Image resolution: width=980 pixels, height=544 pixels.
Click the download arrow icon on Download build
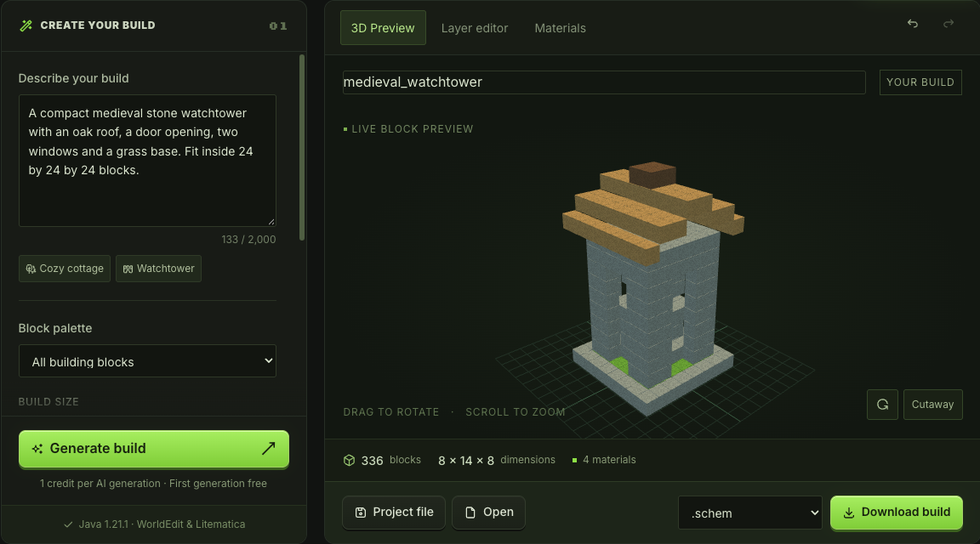click(849, 513)
